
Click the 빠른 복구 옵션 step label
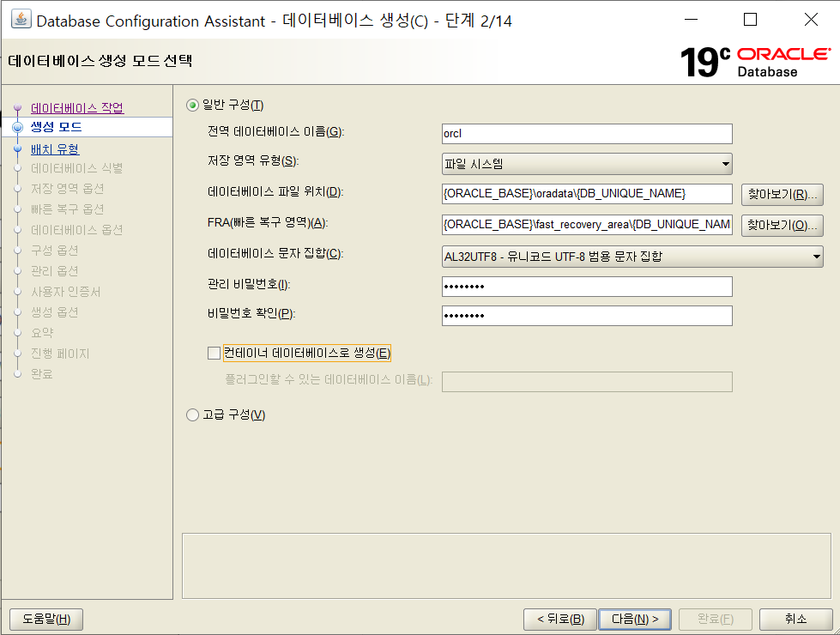click(x=67, y=209)
